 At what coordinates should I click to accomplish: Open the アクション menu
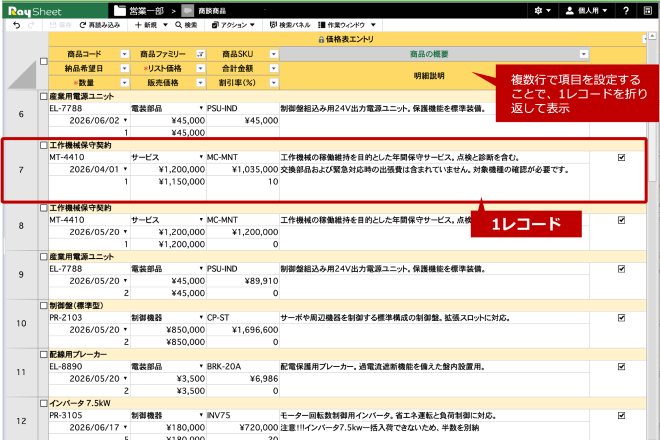tap(233, 25)
